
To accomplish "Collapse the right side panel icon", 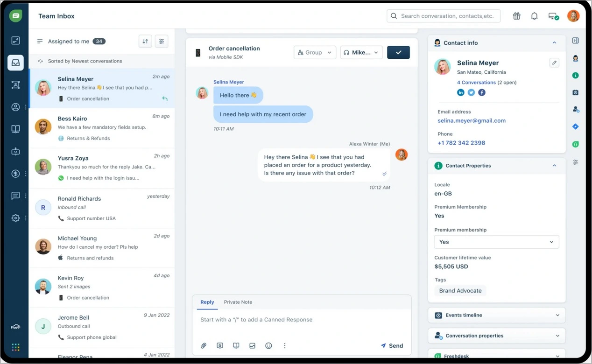I will (x=575, y=41).
